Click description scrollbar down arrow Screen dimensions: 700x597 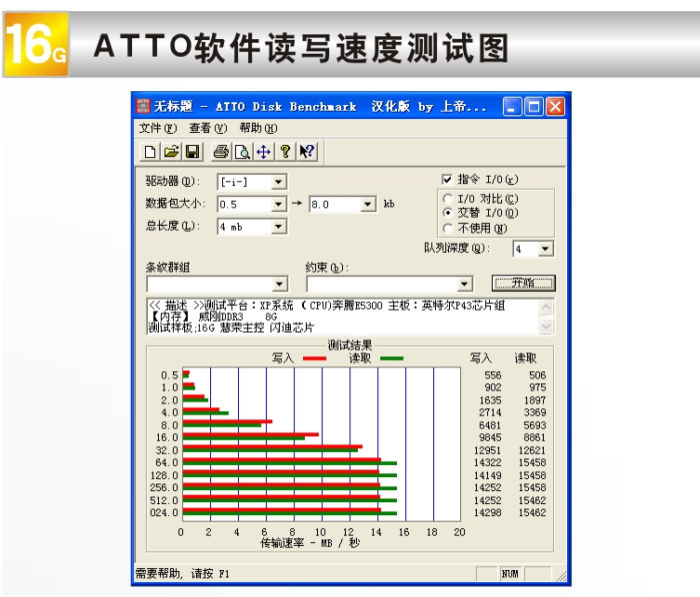(x=547, y=326)
